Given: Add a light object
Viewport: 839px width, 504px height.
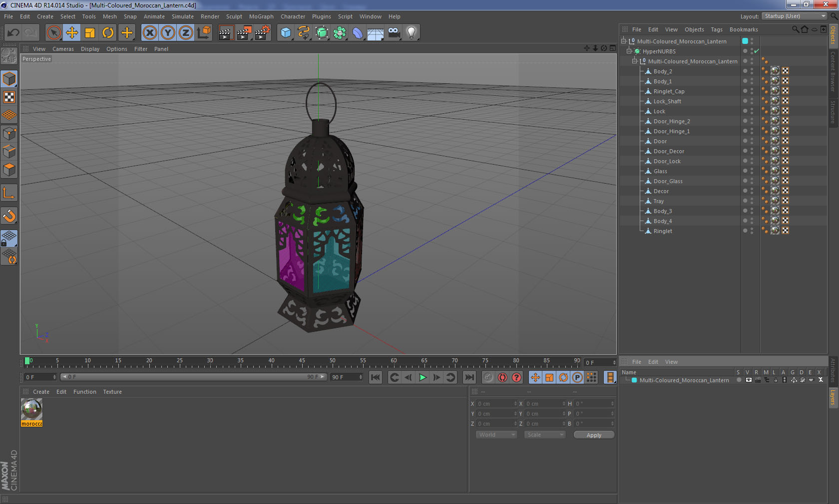Looking at the screenshot, I should tap(412, 33).
